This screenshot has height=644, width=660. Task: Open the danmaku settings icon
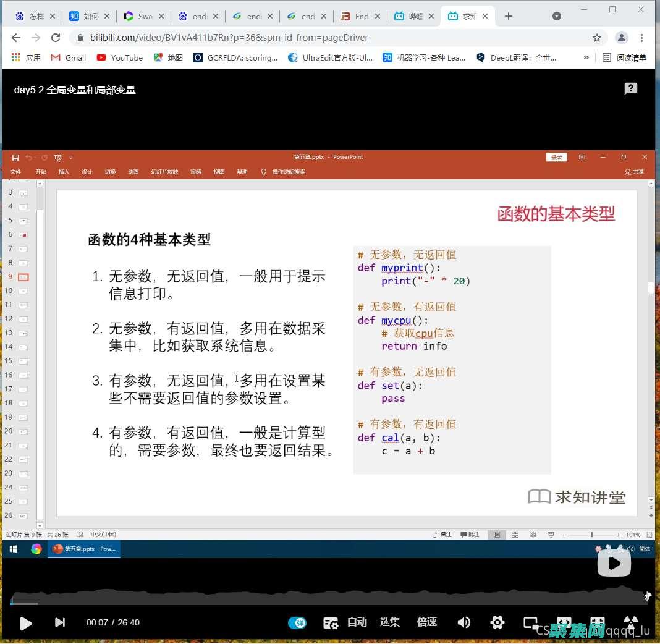coord(331,622)
